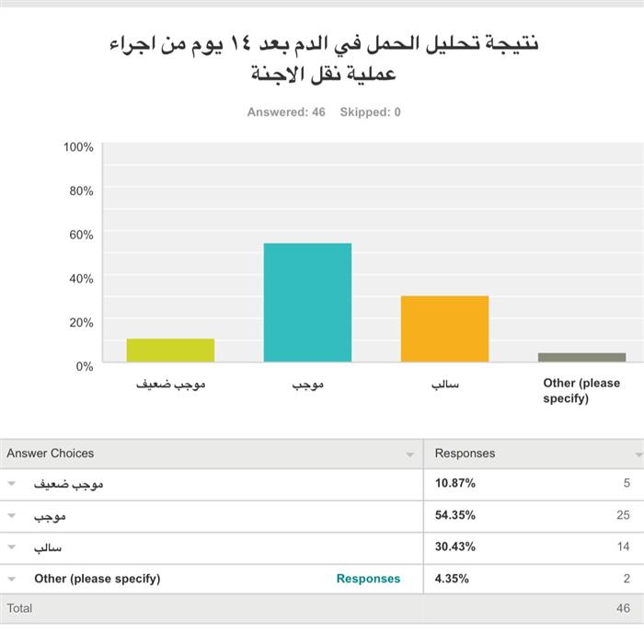Expand the سالب answer row arrow
Screen dimensions: 644x644
[x=12, y=547]
